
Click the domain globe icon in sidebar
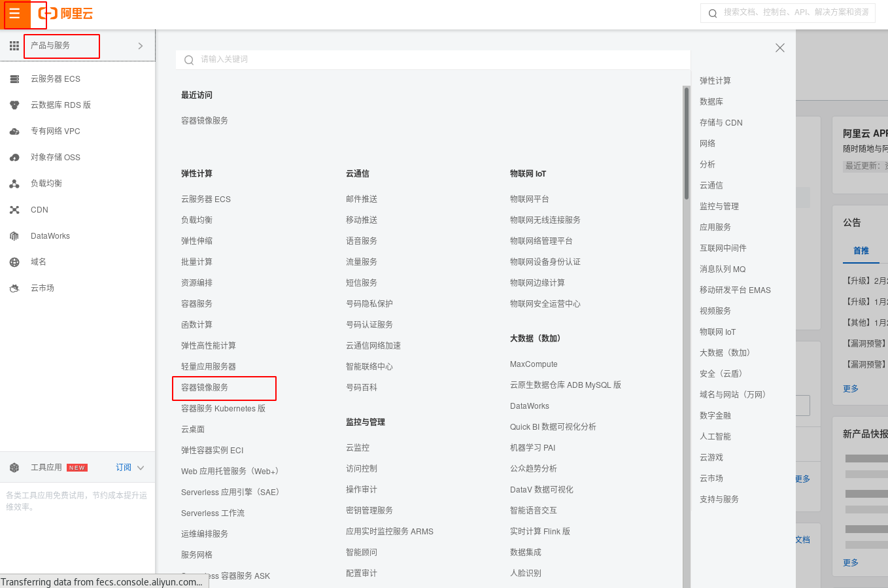click(14, 262)
